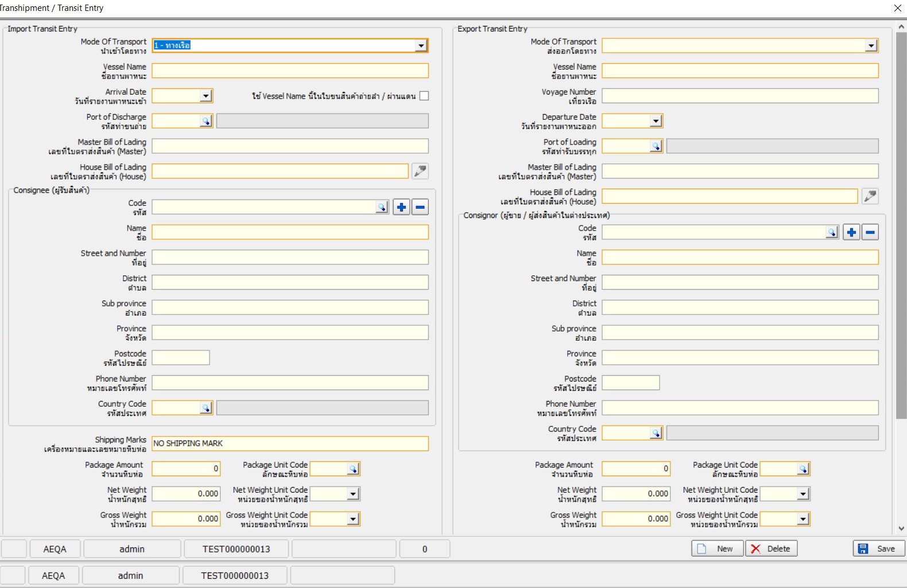This screenshot has width=907, height=588.
Task: Open Departure Date picker dropdown
Action: [x=656, y=121]
